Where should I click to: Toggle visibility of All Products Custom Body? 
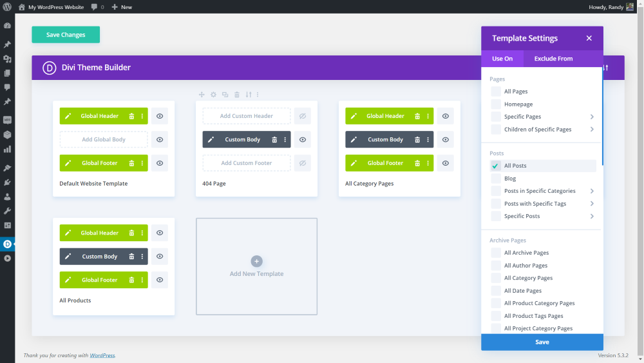pyautogui.click(x=160, y=257)
